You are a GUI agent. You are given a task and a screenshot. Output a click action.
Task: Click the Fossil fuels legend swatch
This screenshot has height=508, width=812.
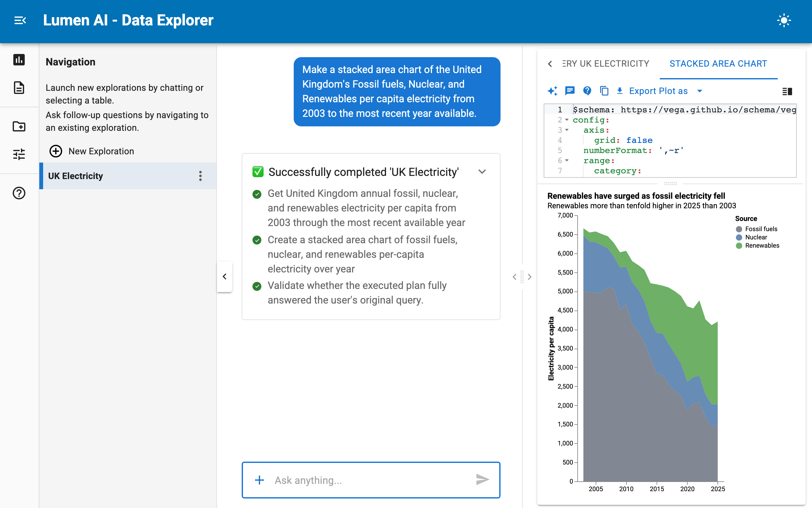(x=738, y=229)
